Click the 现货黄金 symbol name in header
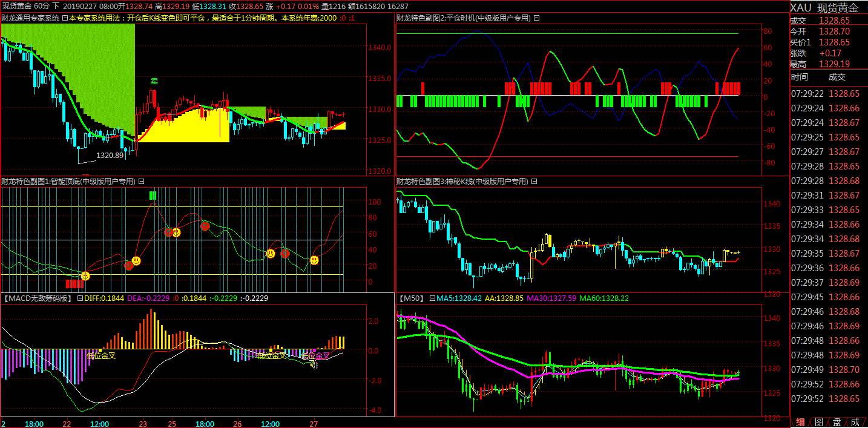The height and width of the screenshot is (428, 868). (x=17, y=6)
